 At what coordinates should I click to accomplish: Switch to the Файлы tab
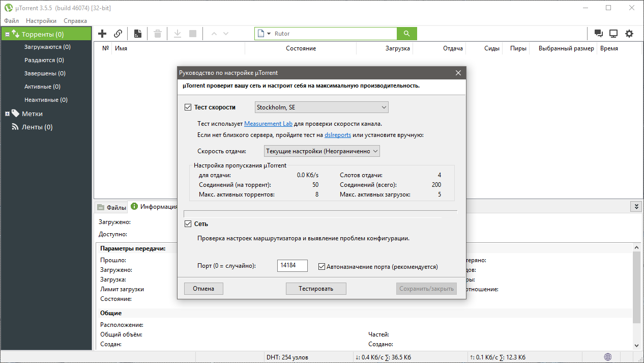click(111, 207)
